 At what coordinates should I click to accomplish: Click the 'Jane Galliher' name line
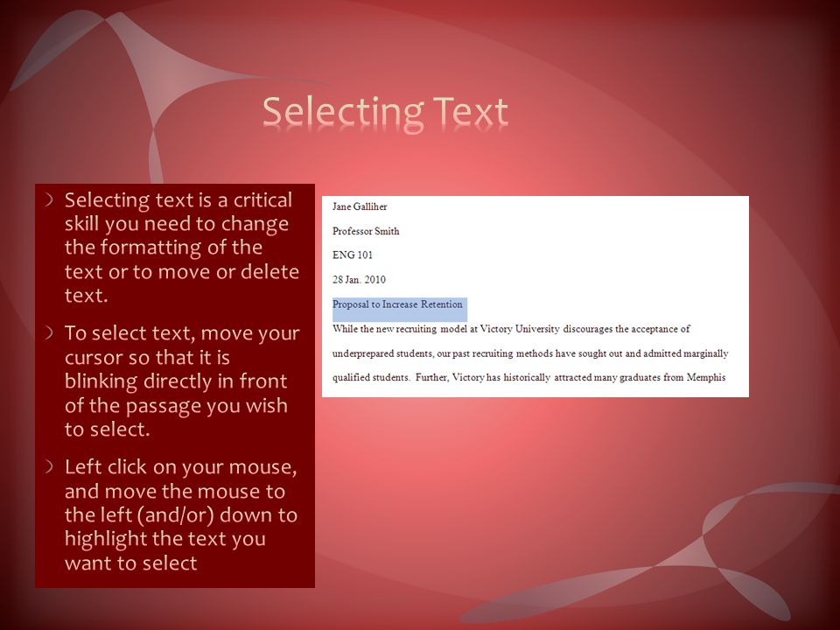coord(360,206)
